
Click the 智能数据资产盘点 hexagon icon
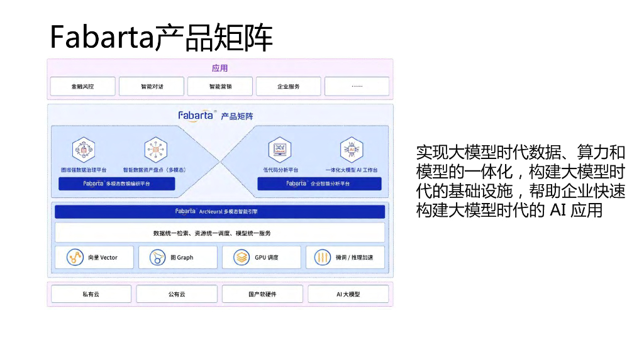[x=156, y=150]
